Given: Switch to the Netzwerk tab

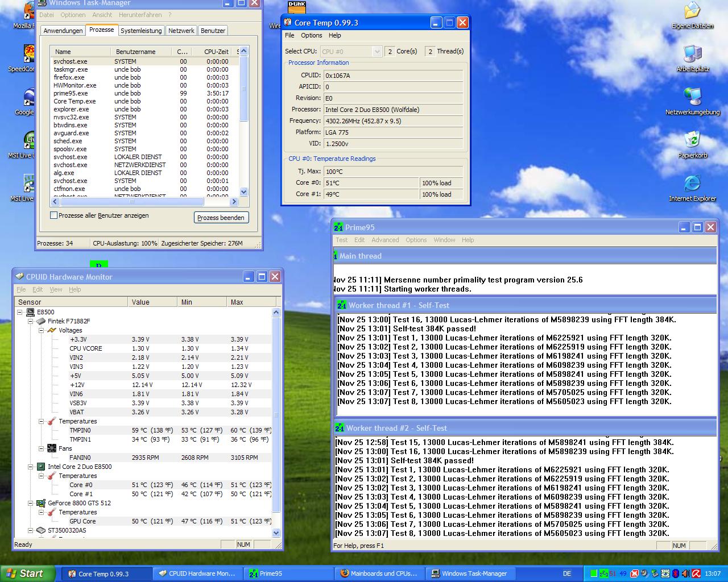Looking at the screenshot, I should (181, 31).
